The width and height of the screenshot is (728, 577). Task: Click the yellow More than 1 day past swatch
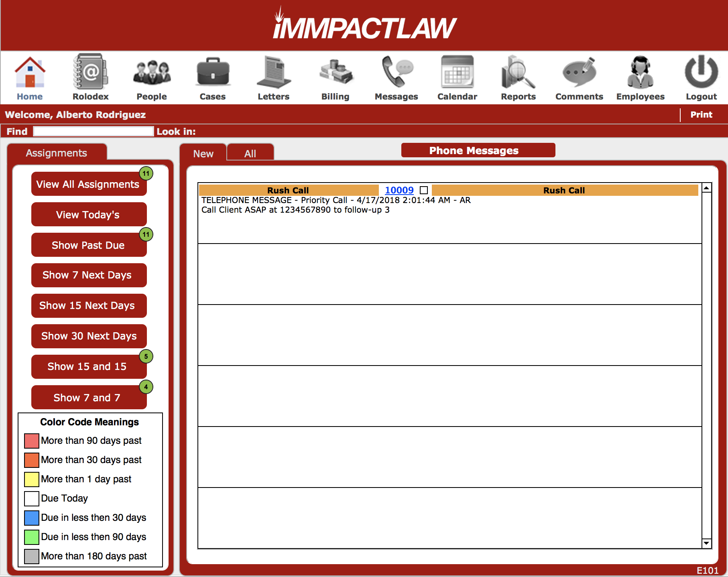pos(32,479)
